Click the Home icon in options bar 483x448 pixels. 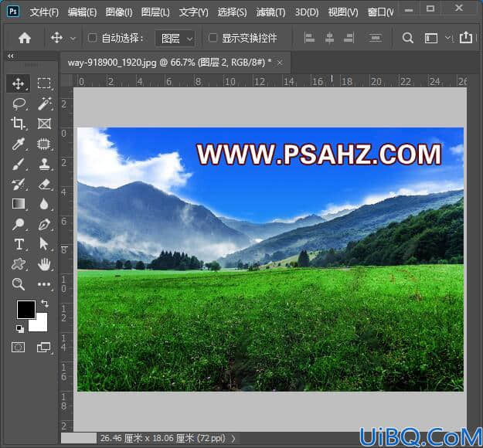[24, 38]
